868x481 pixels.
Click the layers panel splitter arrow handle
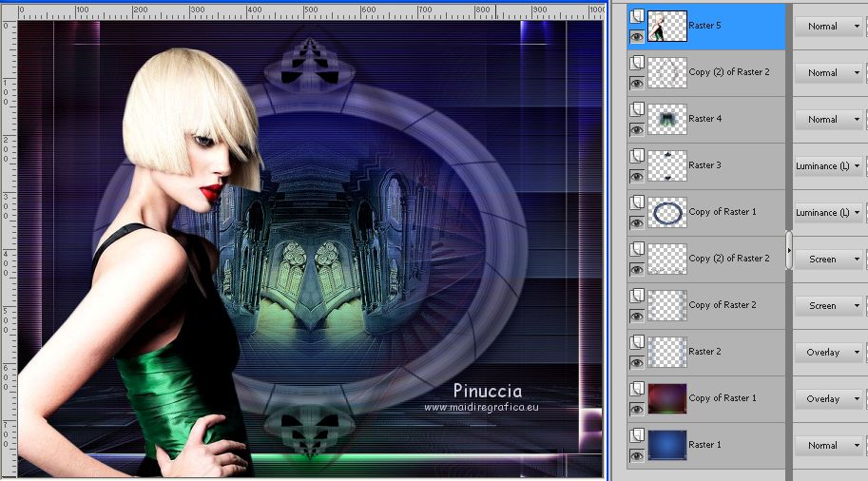789,251
